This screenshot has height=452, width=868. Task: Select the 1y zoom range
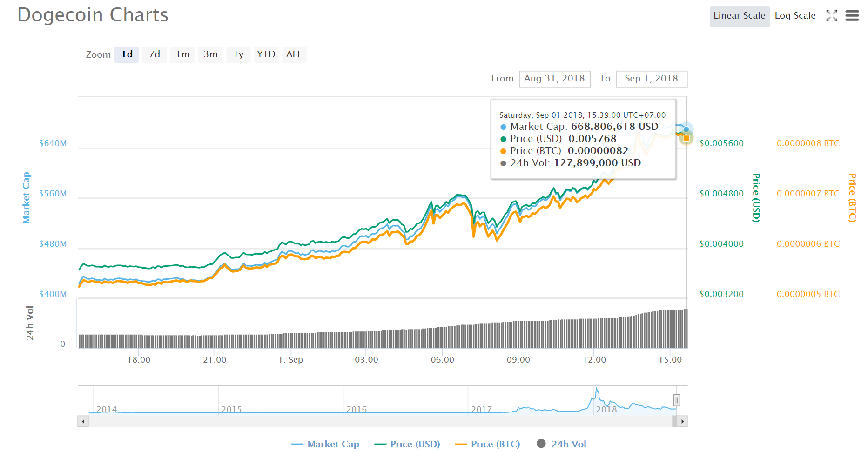click(238, 54)
